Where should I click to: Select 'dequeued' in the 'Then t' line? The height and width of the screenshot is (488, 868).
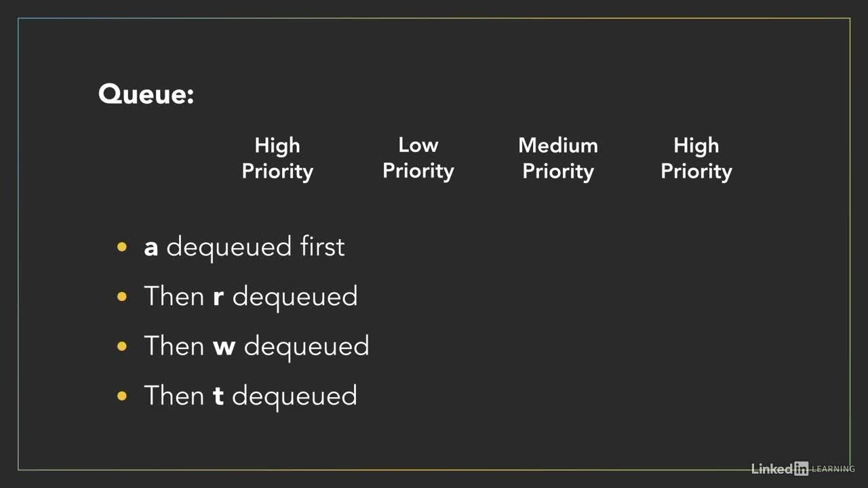294,396
